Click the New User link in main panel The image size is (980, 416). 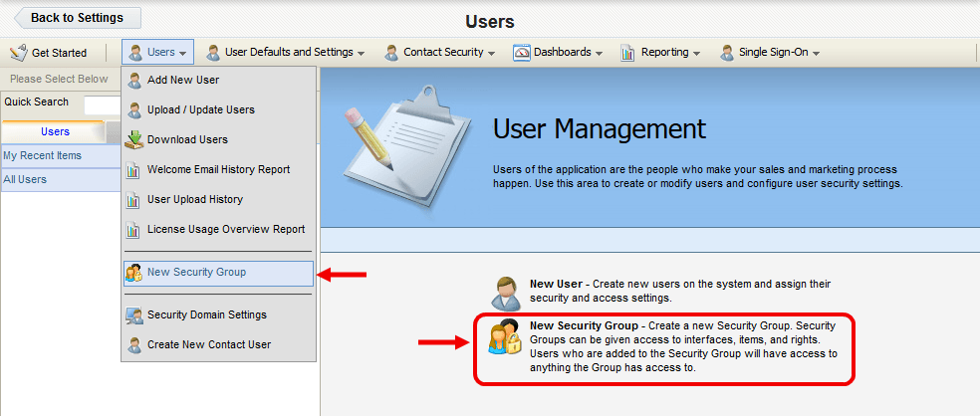[x=556, y=284]
